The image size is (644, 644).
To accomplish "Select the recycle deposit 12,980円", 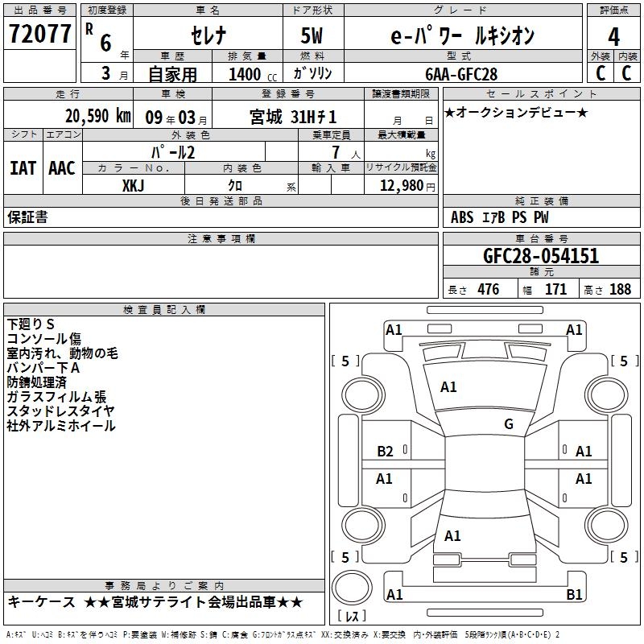I will [407, 186].
